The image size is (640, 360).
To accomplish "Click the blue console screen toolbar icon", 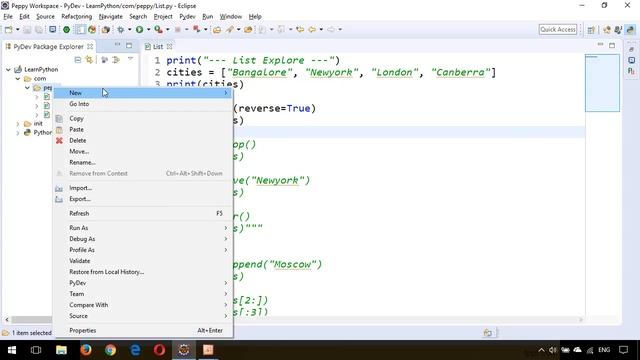I will [x=53, y=29].
